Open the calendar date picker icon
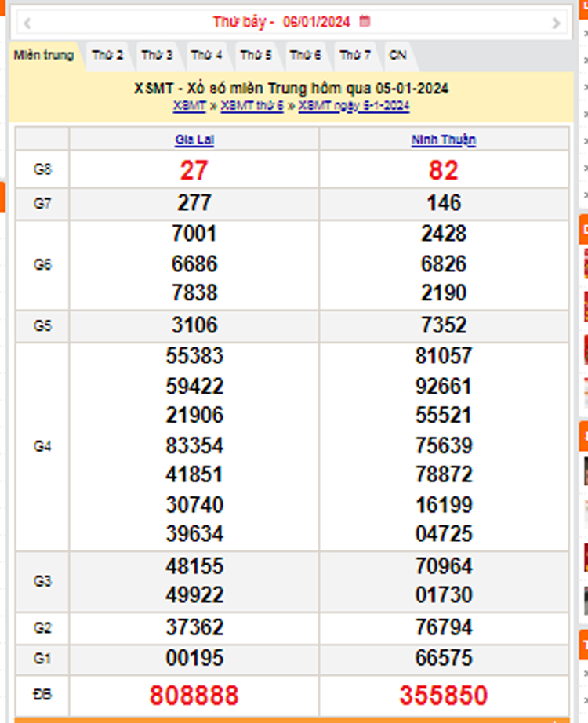588x723 pixels. point(365,21)
